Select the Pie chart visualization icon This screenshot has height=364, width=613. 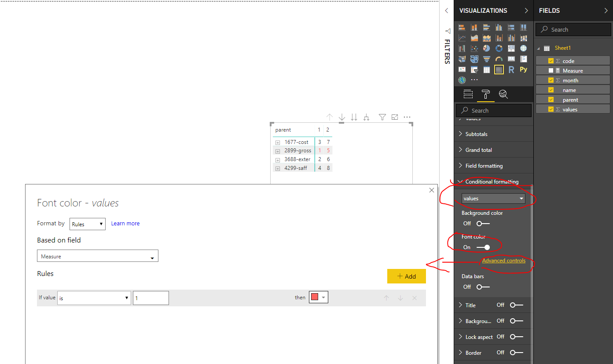click(x=487, y=48)
